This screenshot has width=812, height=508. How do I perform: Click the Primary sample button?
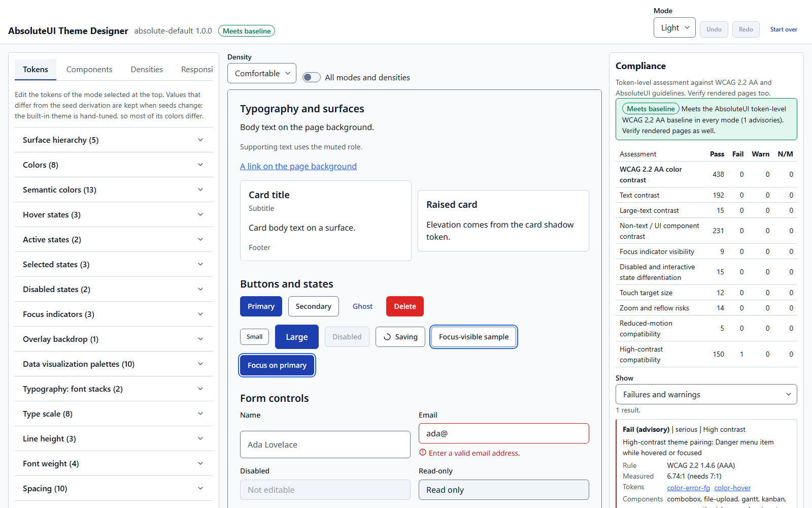(x=261, y=306)
